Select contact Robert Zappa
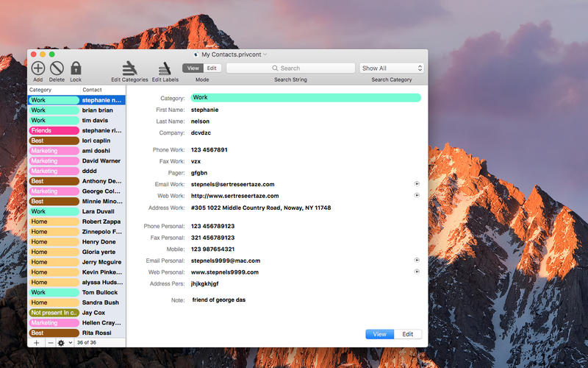 (101, 222)
